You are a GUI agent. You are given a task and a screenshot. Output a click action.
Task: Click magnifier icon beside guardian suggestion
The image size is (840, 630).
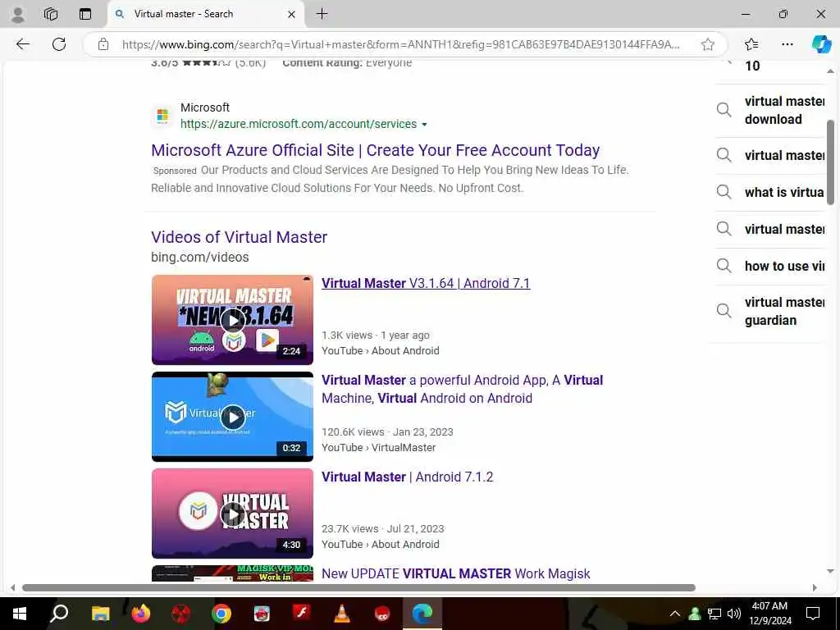coord(724,311)
